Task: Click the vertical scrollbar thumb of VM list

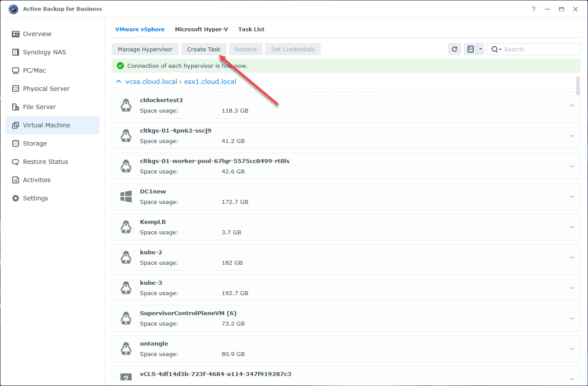Action: (x=578, y=86)
